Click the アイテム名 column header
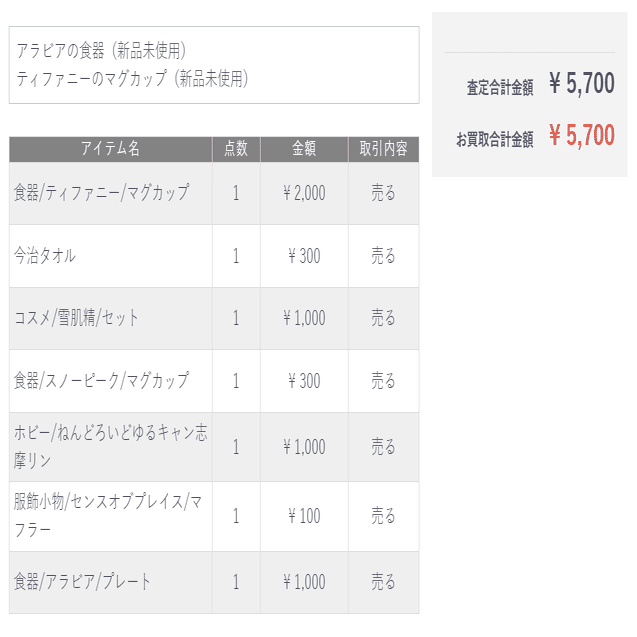 [110, 149]
